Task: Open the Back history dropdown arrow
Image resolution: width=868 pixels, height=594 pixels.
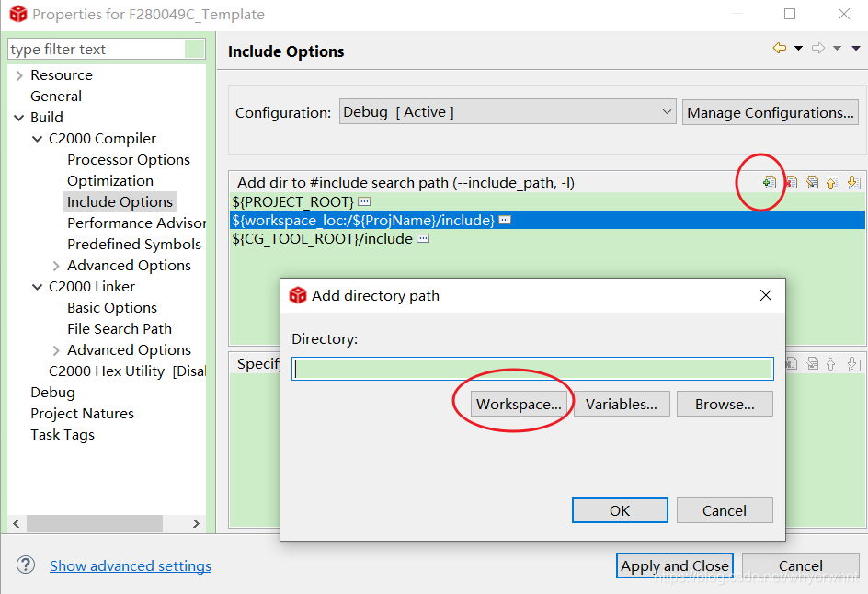Action: (x=798, y=48)
